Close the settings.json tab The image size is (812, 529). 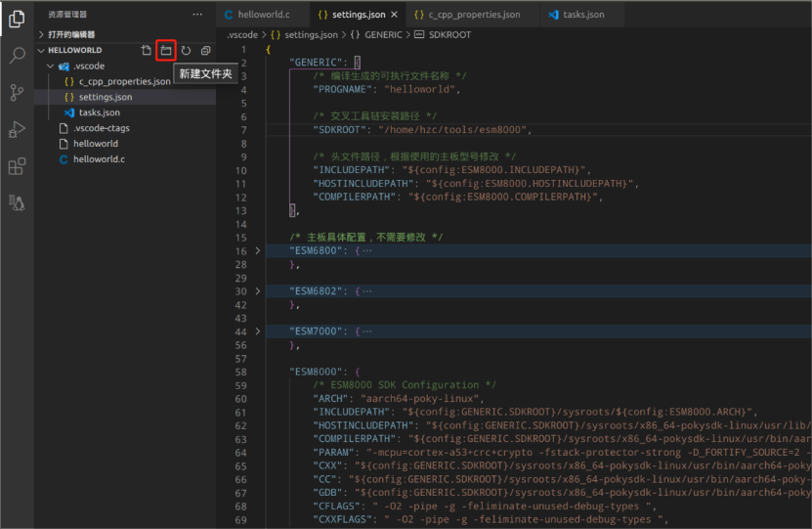[395, 15]
